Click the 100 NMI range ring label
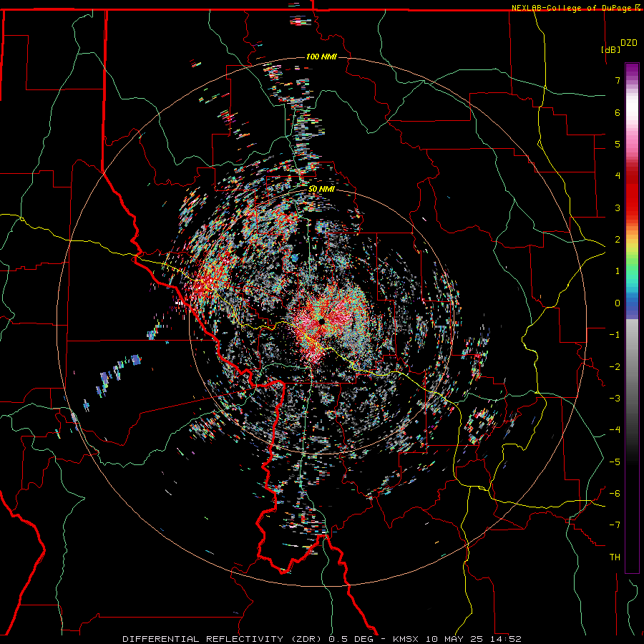The image size is (644, 644). 321,57
